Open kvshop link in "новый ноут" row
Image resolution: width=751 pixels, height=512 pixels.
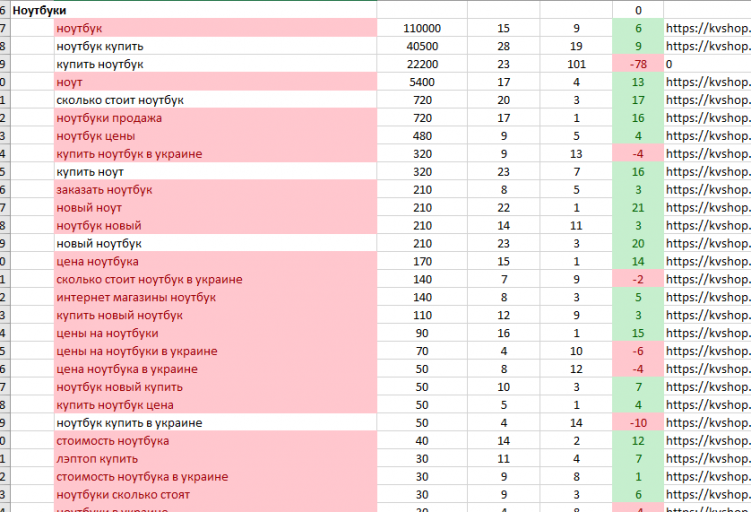point(708,207)
